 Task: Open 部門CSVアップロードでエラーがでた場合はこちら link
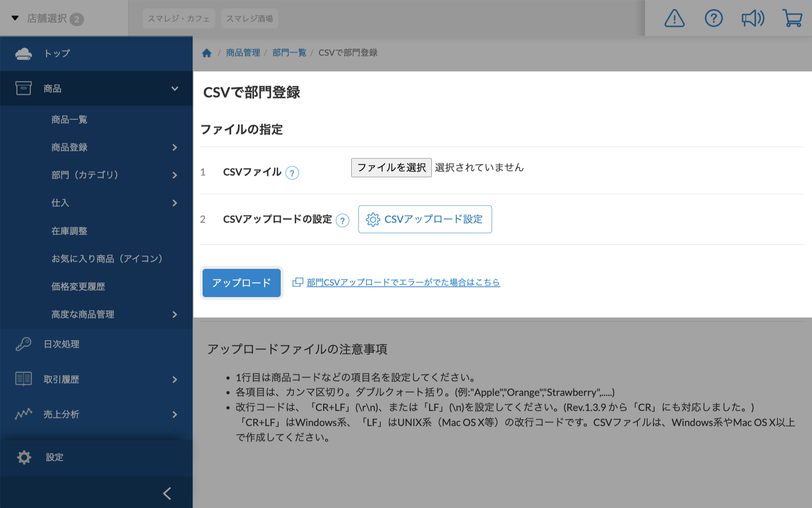403,282
